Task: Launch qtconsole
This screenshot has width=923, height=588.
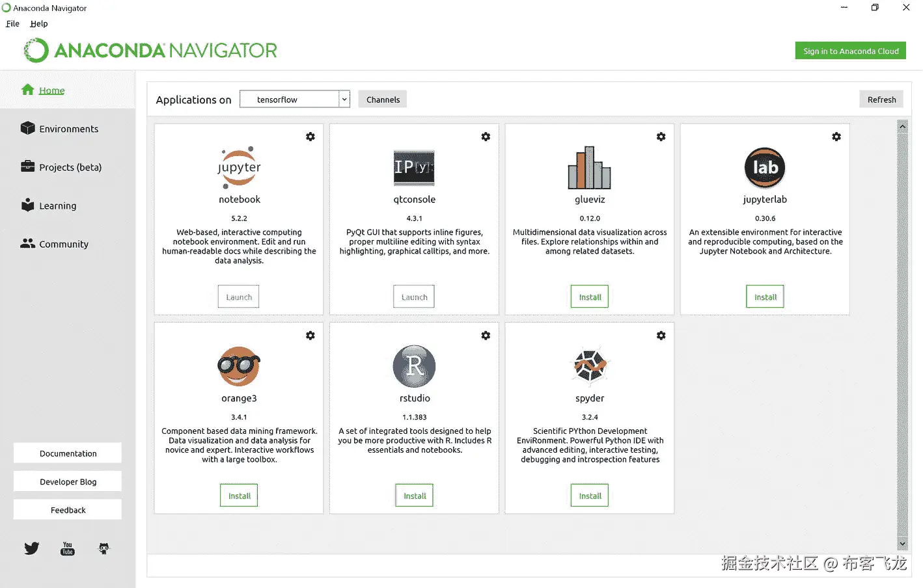Action: (x=414, y=297)
